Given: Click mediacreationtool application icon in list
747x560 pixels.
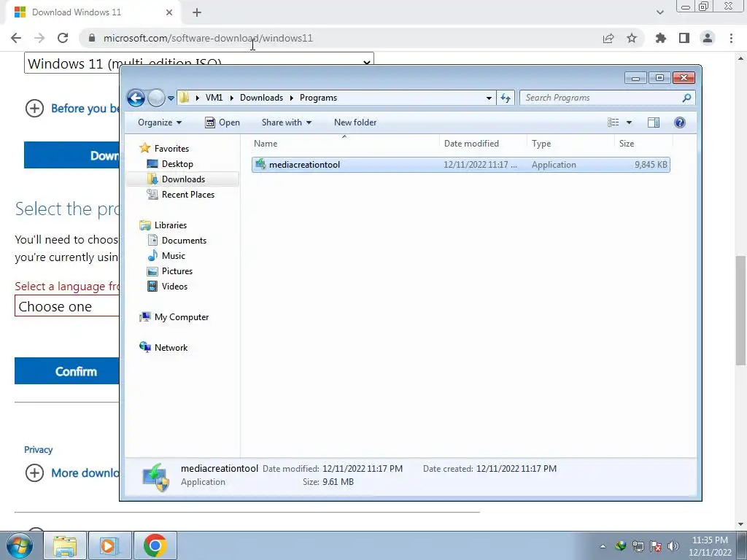Looking at the screenshot, I should (260, 164).
